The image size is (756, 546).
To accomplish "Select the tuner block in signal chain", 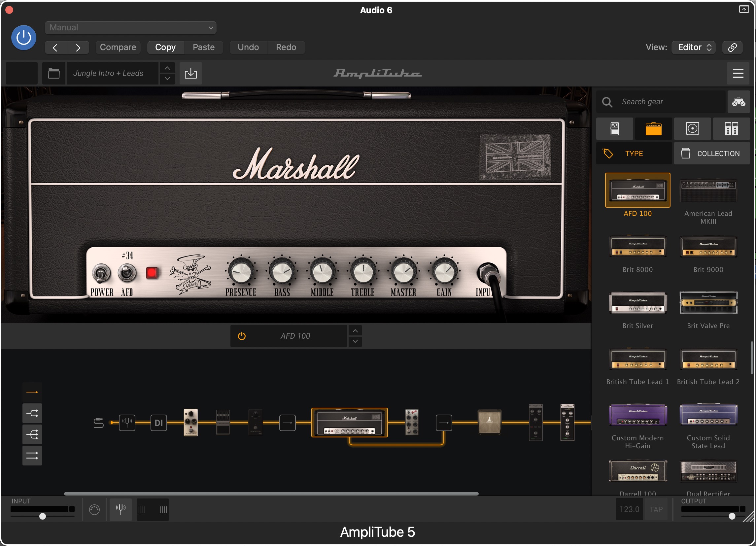I will click(127, 423).
